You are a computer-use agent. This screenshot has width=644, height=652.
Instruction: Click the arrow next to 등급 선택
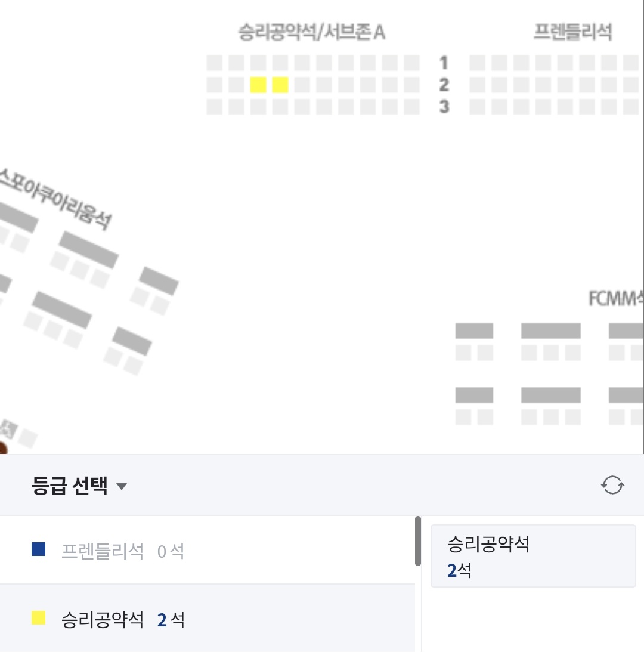[122, 487]
